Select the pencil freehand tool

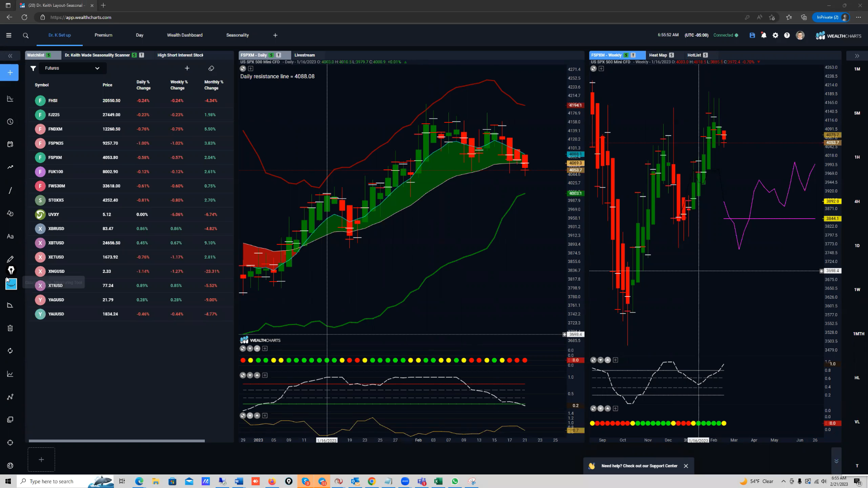(x=10, y=259)
